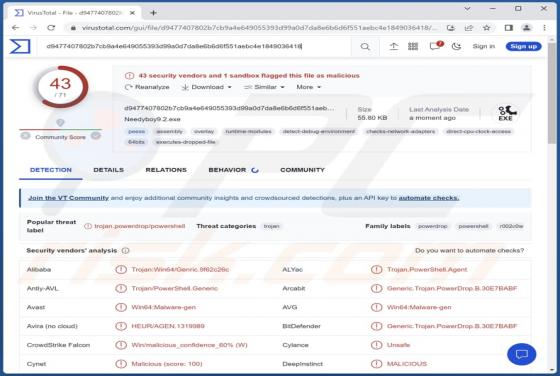Screen dimensions: 560x376
Task: Reload the page
Action: tap(51, 27)
